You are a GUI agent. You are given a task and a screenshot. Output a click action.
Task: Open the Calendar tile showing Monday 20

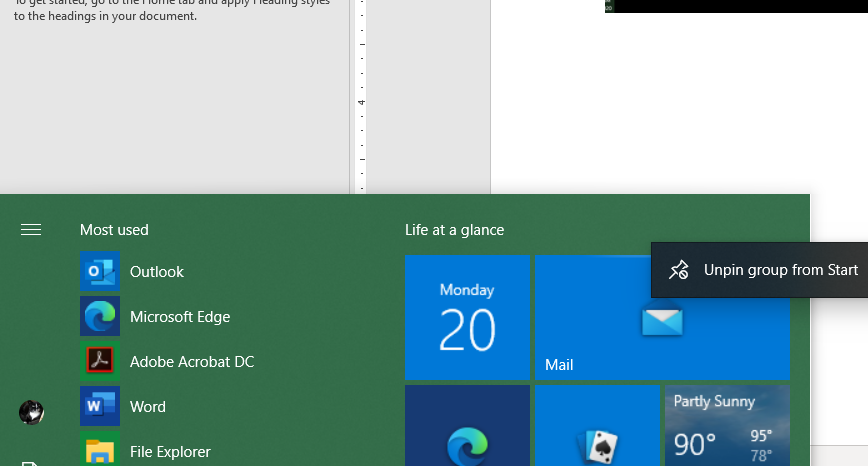click(467, 317)
